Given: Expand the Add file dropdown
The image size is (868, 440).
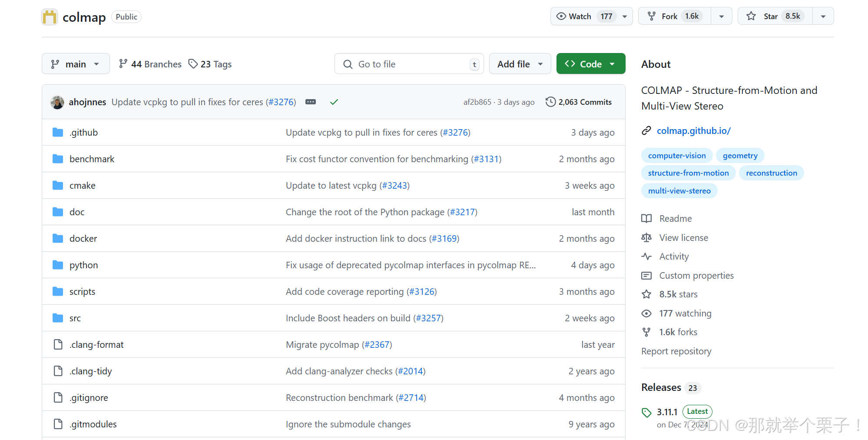Looking at the screenshot, I should click(x=520, y=64).
